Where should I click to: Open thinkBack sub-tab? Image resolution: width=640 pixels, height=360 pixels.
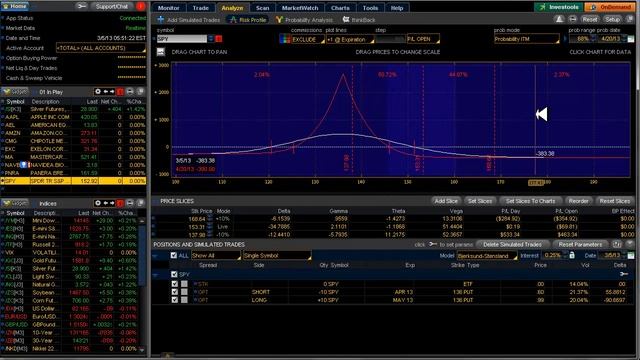click(359, 19)
